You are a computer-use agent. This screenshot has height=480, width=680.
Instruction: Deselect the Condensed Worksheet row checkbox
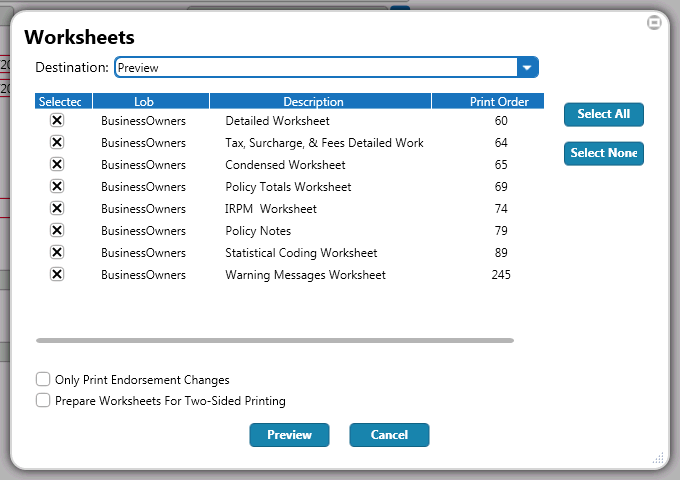click(x=57, y=164)
